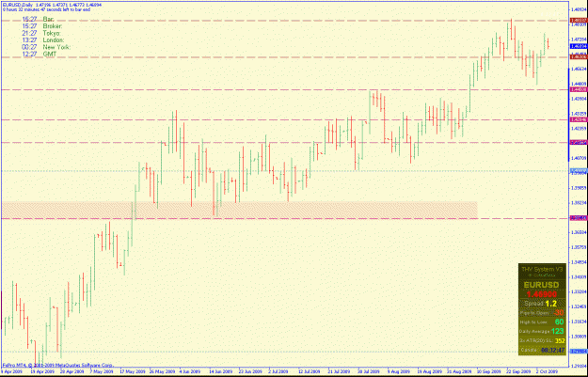The width and height of the screenshot is (588, 377).
Task: Click the shaded orange support zone rectangle
Action: 240,211
